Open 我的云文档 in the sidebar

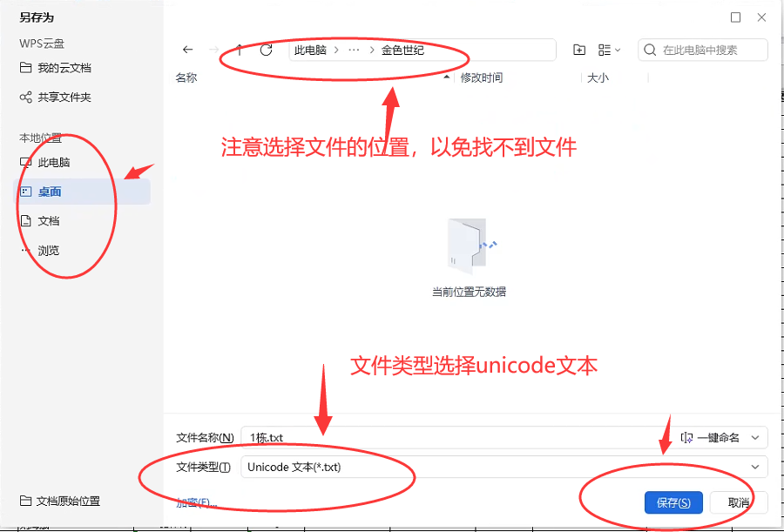64,68
